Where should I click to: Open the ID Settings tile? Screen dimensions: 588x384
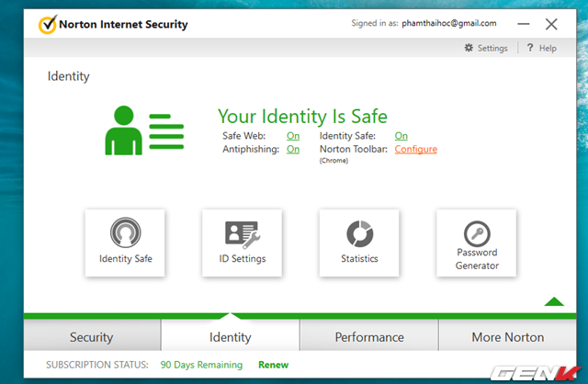(x=242, y=243)
